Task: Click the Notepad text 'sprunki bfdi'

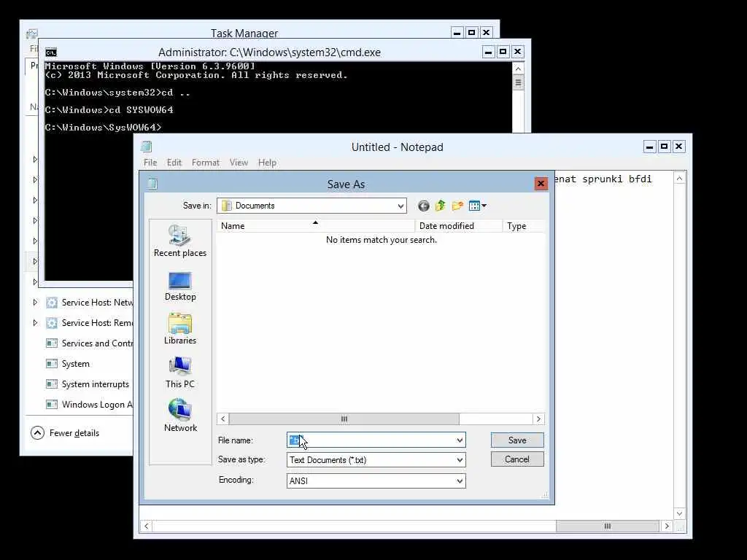Action: [617, 179]
